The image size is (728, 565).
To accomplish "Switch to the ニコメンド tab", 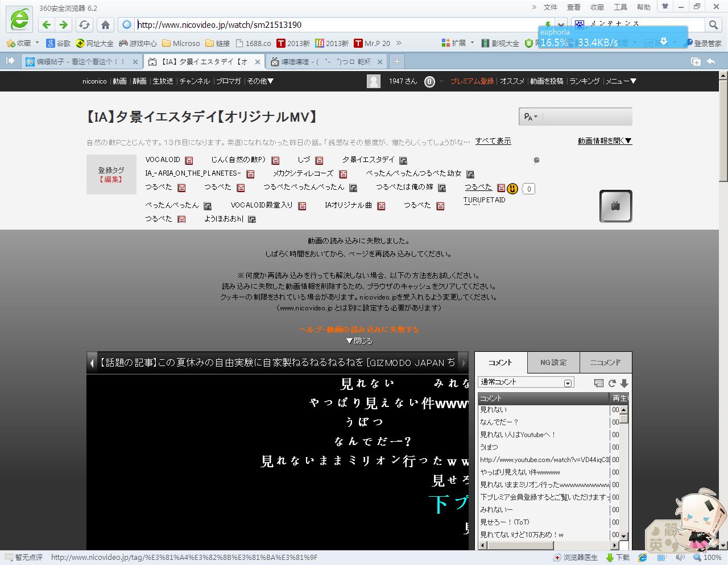I will coord(605,363).
